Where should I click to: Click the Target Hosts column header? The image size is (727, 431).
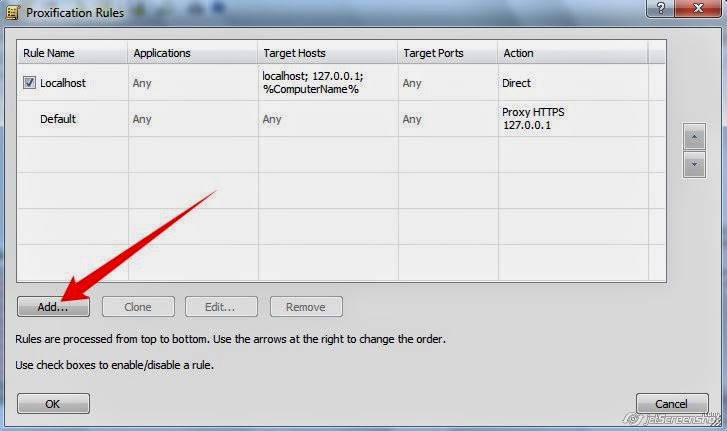click(328, 53)
